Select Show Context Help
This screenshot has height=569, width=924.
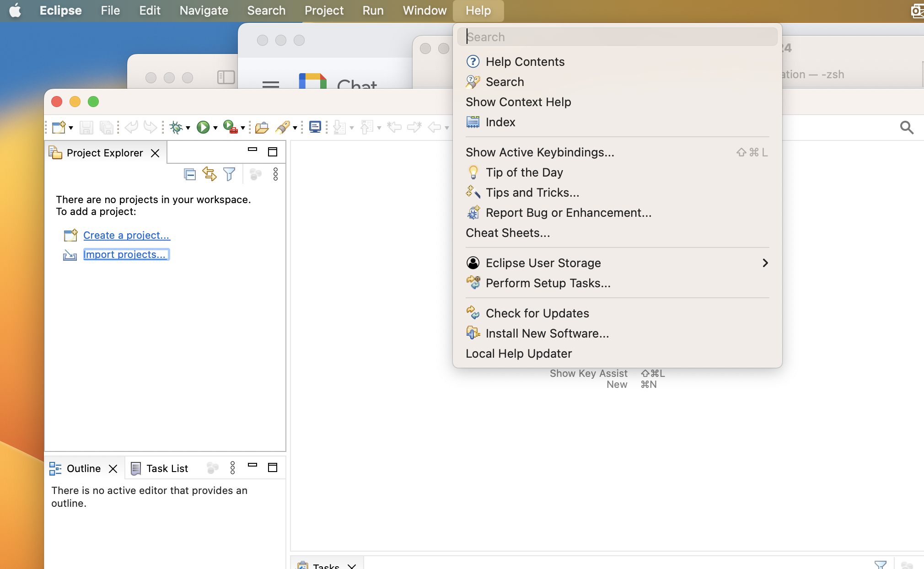click(x=617, y=102)
